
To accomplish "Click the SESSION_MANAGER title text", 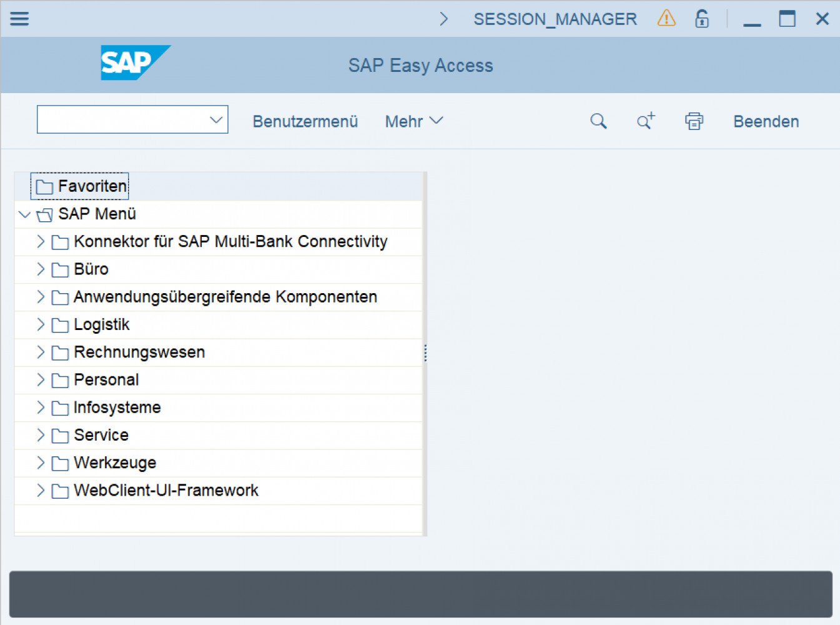I will [x=555, y=19].
